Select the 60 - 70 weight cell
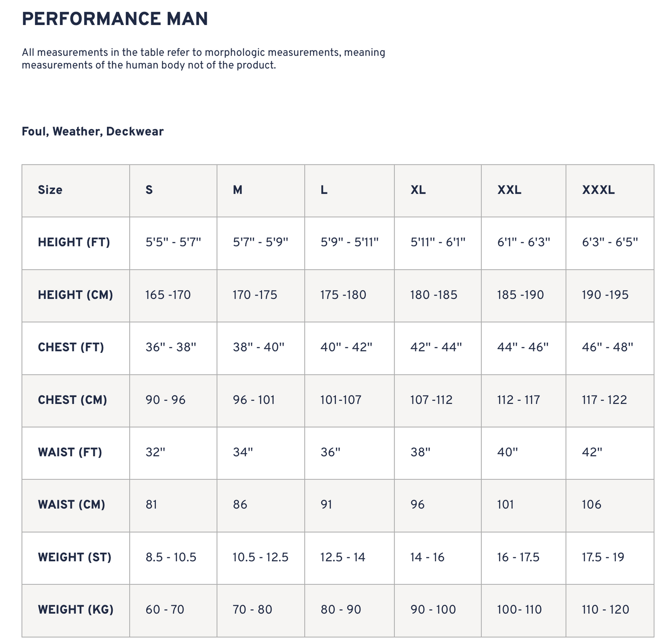This screenshot has width=671, height=644. [165, 610]
